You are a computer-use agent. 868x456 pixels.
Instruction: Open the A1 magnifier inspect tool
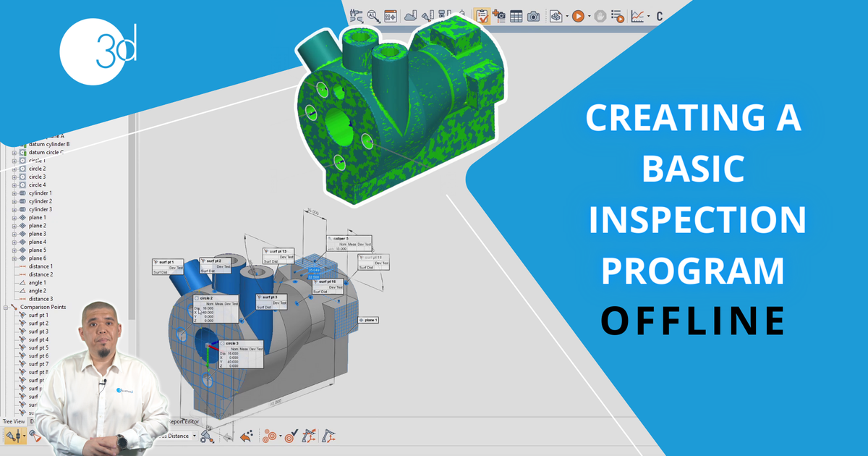[373, 14]
